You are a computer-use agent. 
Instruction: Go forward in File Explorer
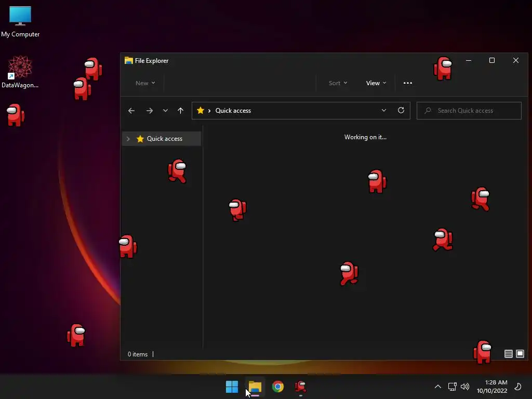point(149,111)
